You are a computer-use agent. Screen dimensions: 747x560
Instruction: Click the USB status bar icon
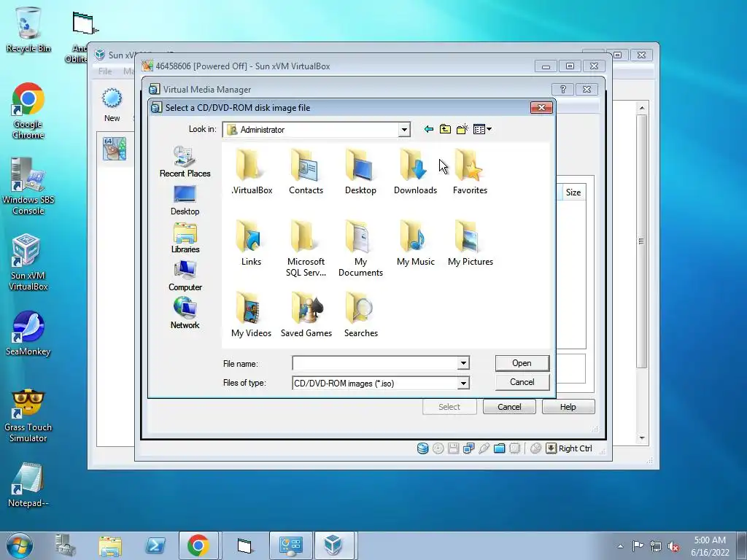[x=484, y=448]
